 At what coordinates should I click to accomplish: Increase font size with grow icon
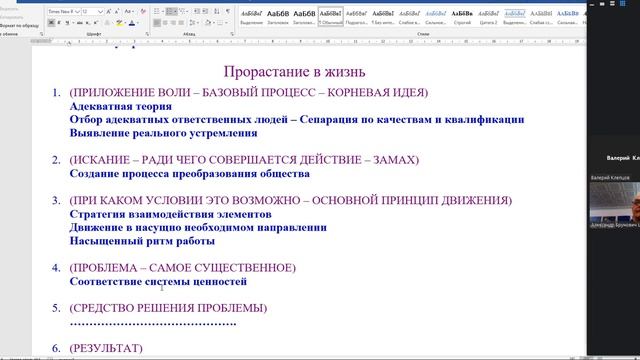pyautogui.click(x=109, y=11)
